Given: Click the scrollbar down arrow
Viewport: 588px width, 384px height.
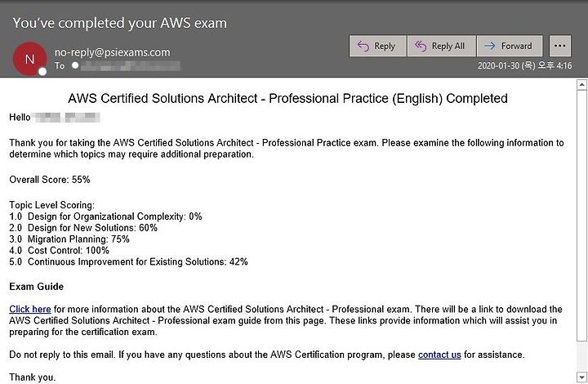Looking at the screenshot, I should pyautogui.click(x=581, y=377).
